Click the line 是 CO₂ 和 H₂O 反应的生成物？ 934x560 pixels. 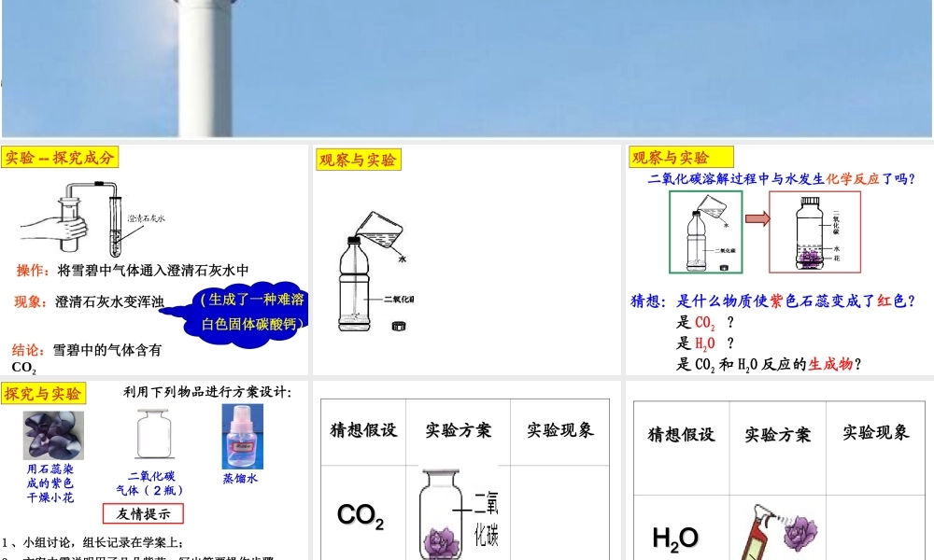click(769, 364)
